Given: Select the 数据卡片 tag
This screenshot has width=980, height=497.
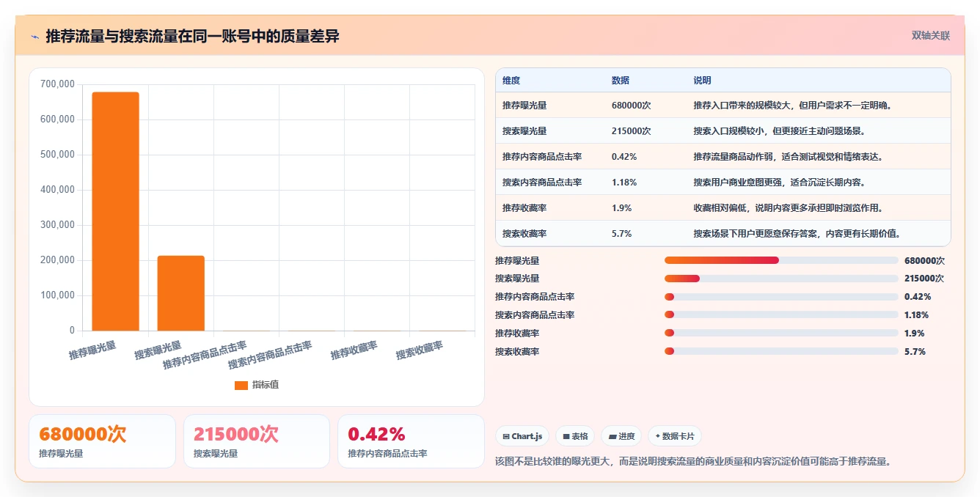Looking at the screenshot, I should (674, 436).
